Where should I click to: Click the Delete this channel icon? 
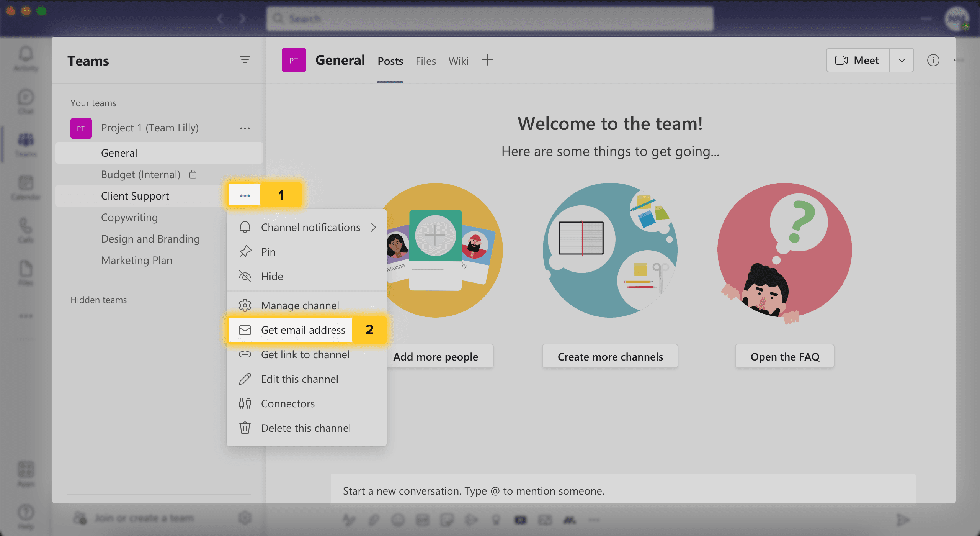click(x=245, y=427)
